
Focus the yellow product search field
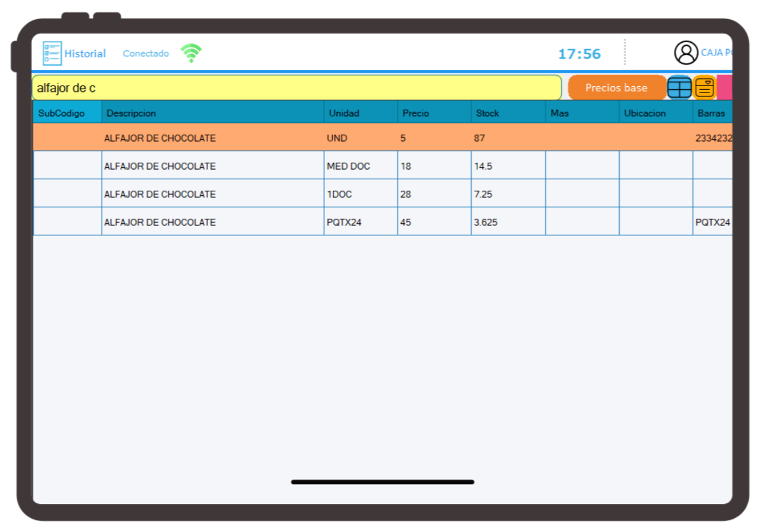click(x=297, y=88)
